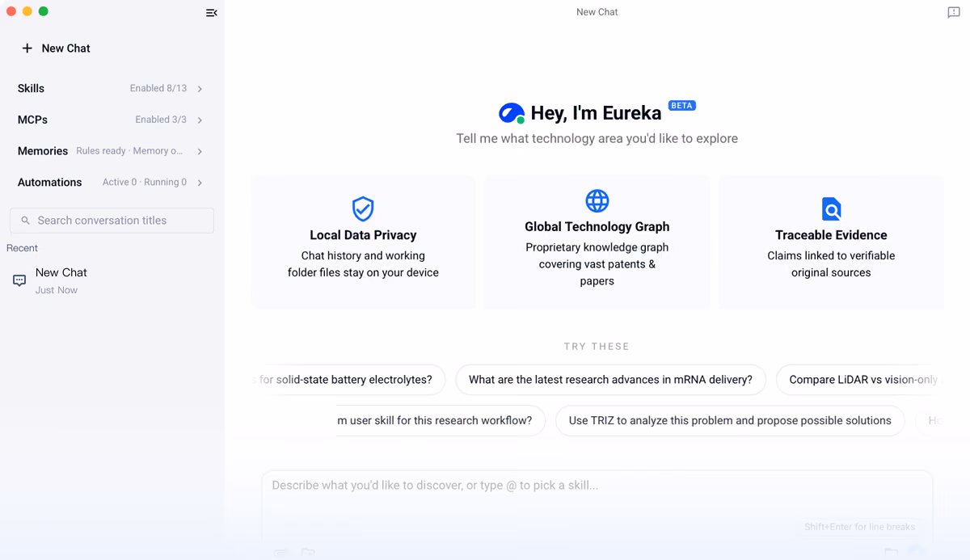
Task: Open the MCPs menu item
Action: (x=112, y=120)
